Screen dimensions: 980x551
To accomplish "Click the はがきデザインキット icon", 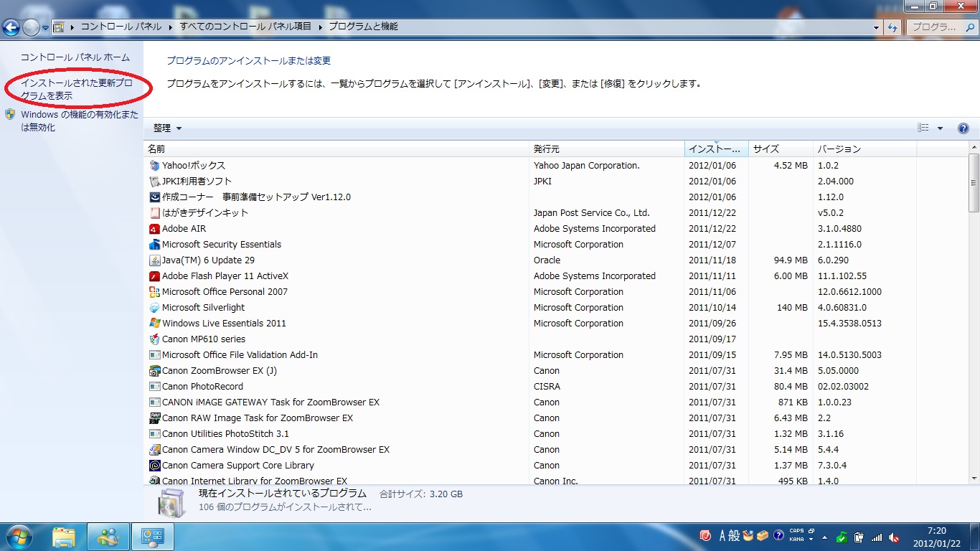I will coord(154,213).
